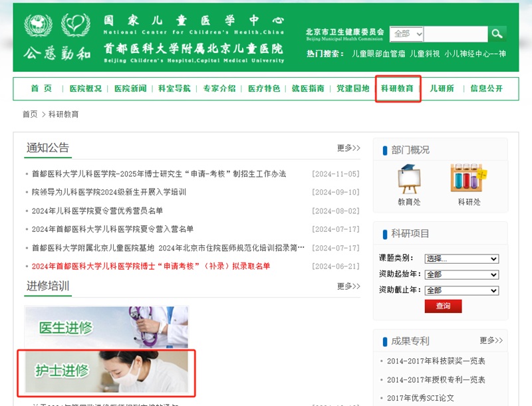The height and width of the screenshot is (406, 532).
Task: Go to 医院概况 navigation item
Action: (x=85, y=88)
